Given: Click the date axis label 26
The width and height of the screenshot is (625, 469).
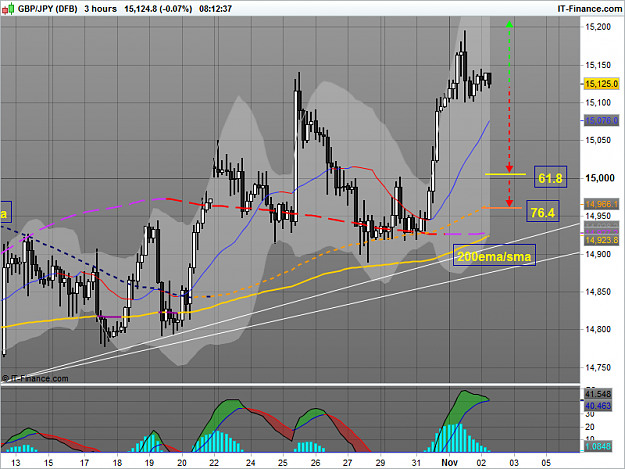Looking at the screenshot, I should 315,463.
